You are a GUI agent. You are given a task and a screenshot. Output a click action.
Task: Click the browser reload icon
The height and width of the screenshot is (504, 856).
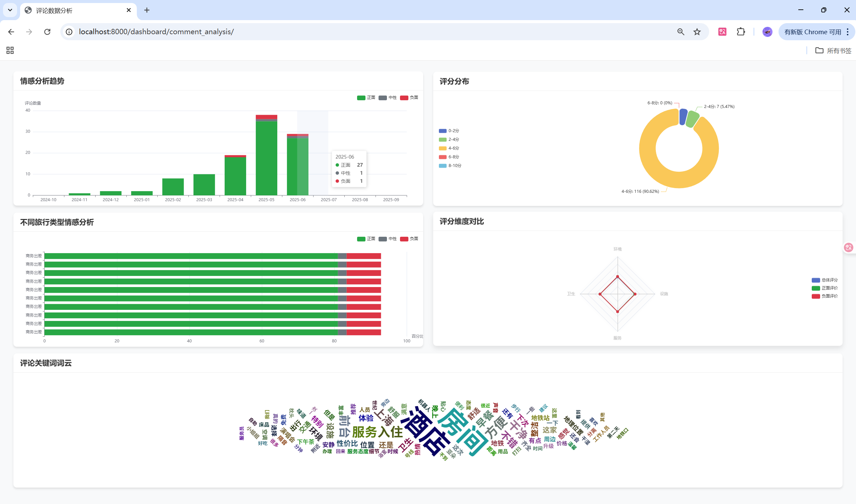click(47, 32)
